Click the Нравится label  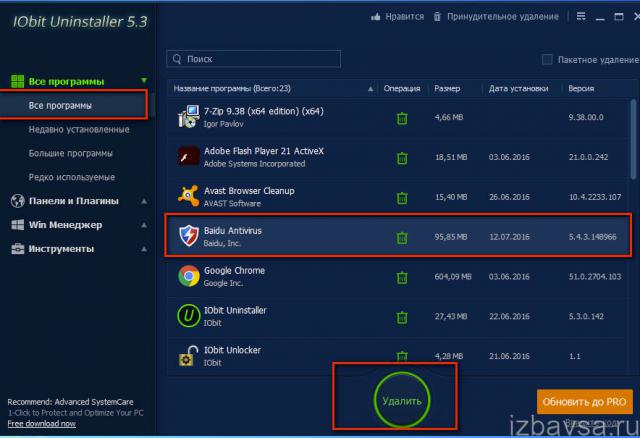click(404, 17)
